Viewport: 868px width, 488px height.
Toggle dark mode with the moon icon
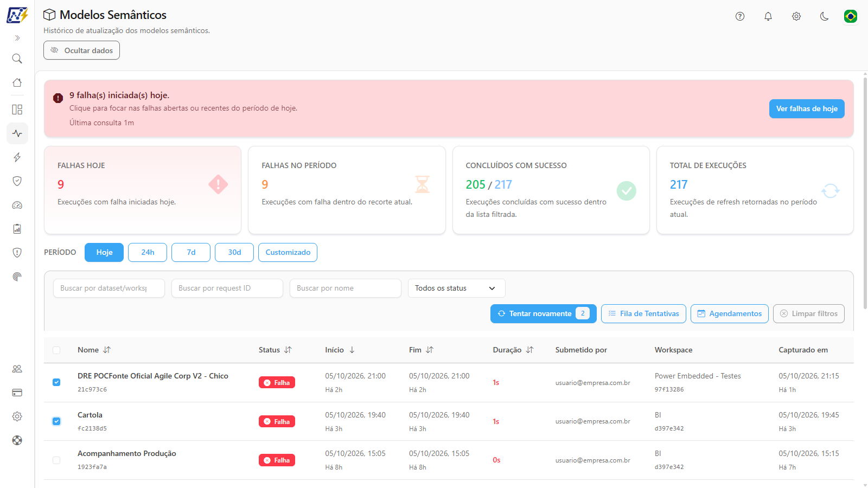(x=825, y=16)
